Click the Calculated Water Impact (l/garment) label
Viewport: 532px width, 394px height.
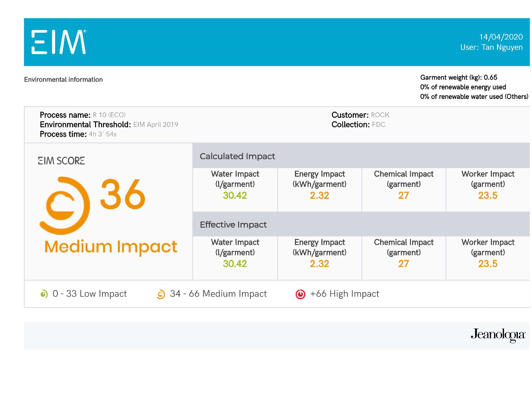pos(235,179)
